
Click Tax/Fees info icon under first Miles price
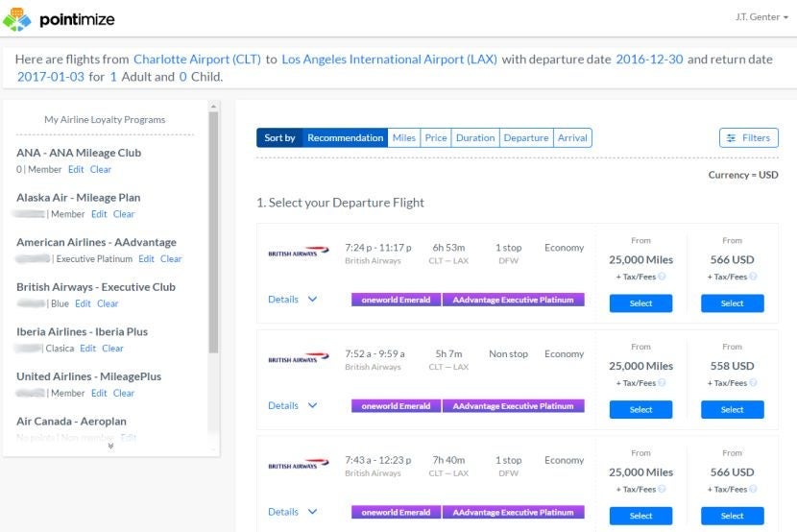pyautogui.click(x=662, y=277)
